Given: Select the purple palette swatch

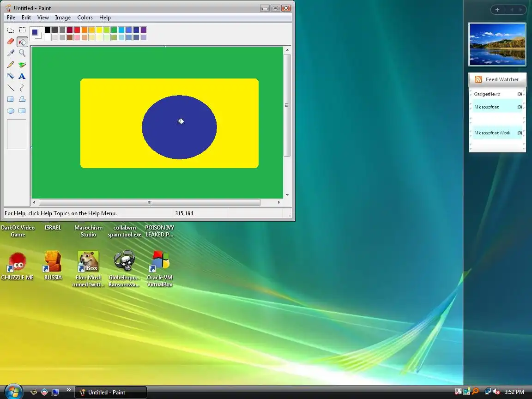Looking at the screenshot, I should click(x=144, y=30).
